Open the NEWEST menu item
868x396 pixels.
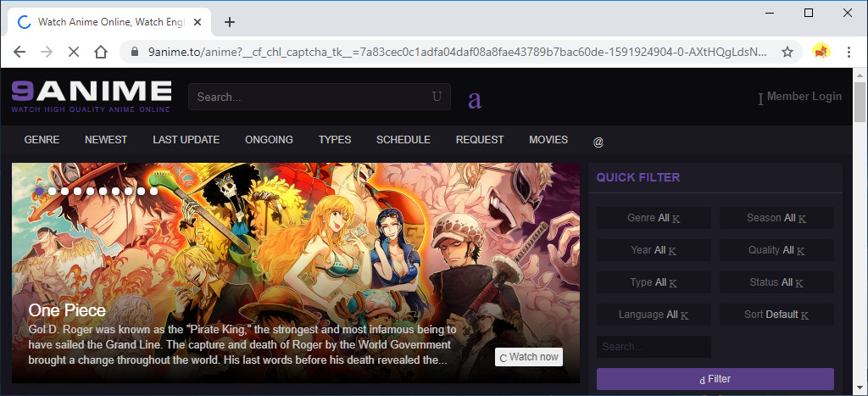point(106,140)
